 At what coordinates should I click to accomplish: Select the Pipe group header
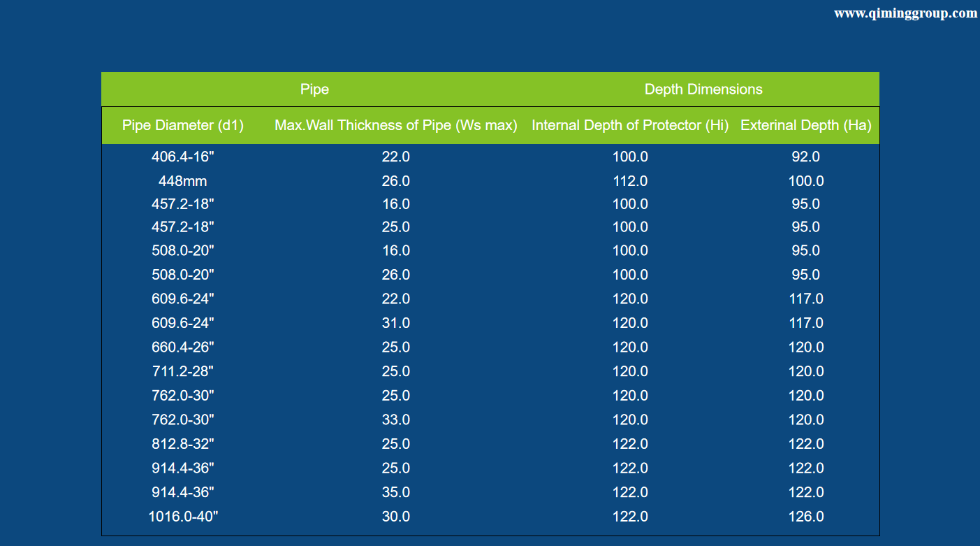314,89
